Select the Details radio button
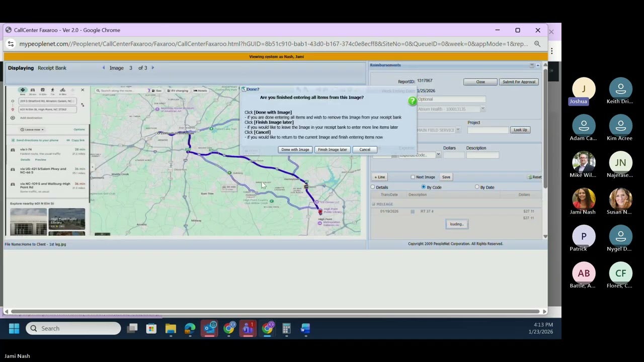The image size is (644, 362). point(373,187)
